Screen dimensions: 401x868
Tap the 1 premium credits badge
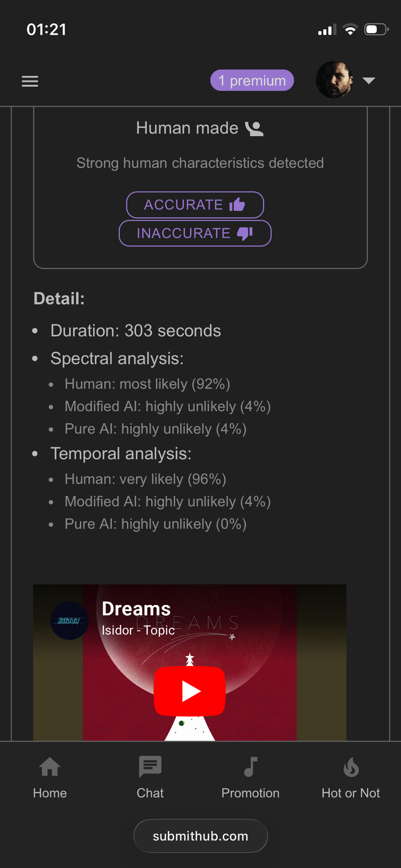pos(252,81)
